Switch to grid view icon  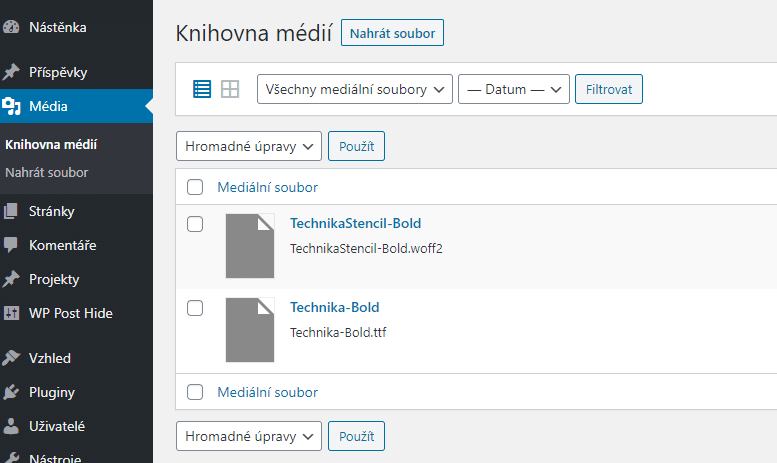click(x=230, y=89)
